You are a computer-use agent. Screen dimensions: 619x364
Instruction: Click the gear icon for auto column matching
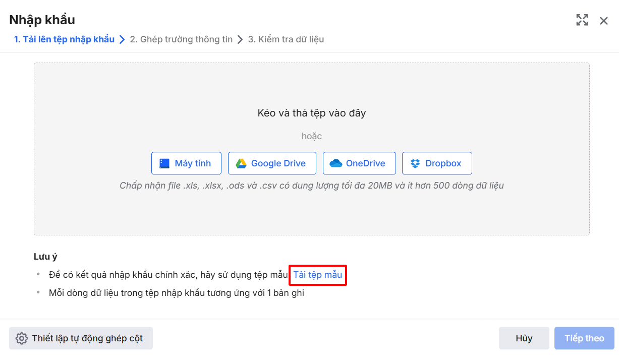(21, 338)
